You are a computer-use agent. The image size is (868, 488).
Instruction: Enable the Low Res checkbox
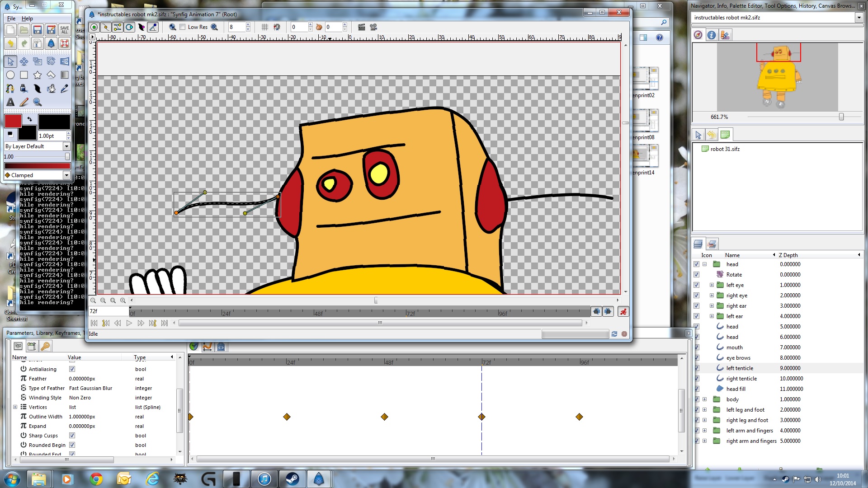[x=183, y=27]
